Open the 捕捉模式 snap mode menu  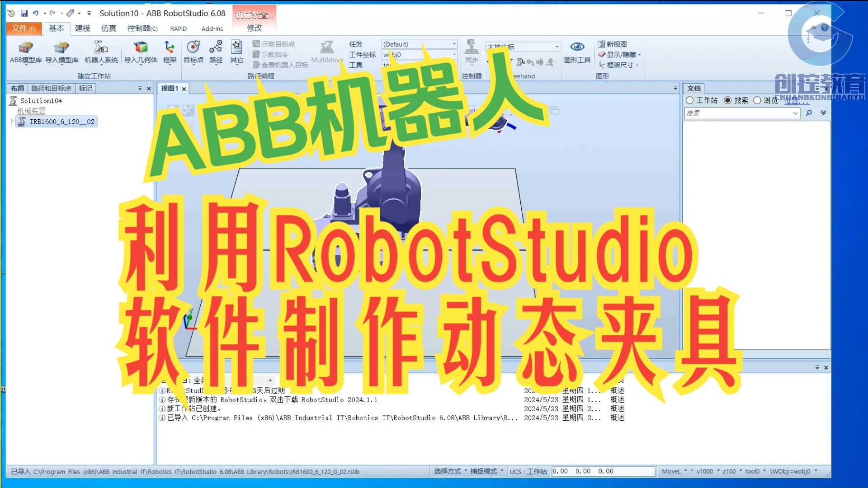[x=486, y=471]
